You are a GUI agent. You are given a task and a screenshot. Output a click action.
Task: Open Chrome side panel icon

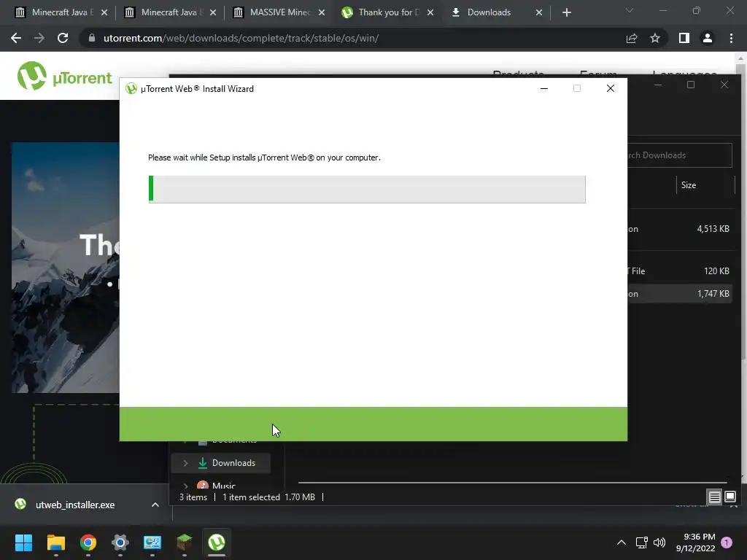click(x=684, y=38)
